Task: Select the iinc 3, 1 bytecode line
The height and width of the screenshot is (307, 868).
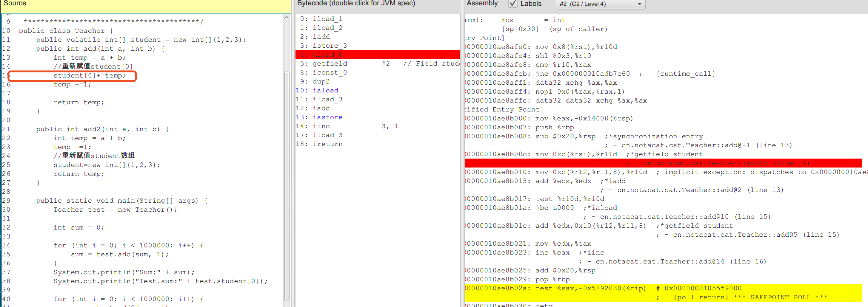Action: click(x=321, y=126)
